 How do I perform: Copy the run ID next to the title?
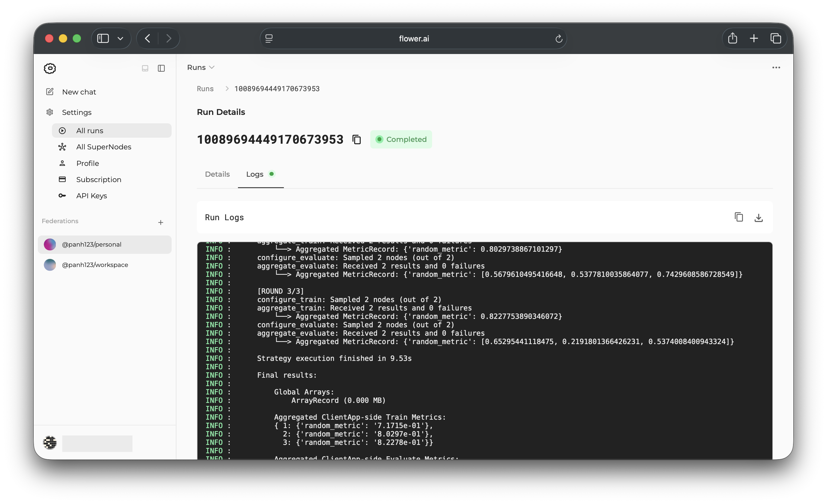pyautogui.click(x=356, y=139)
